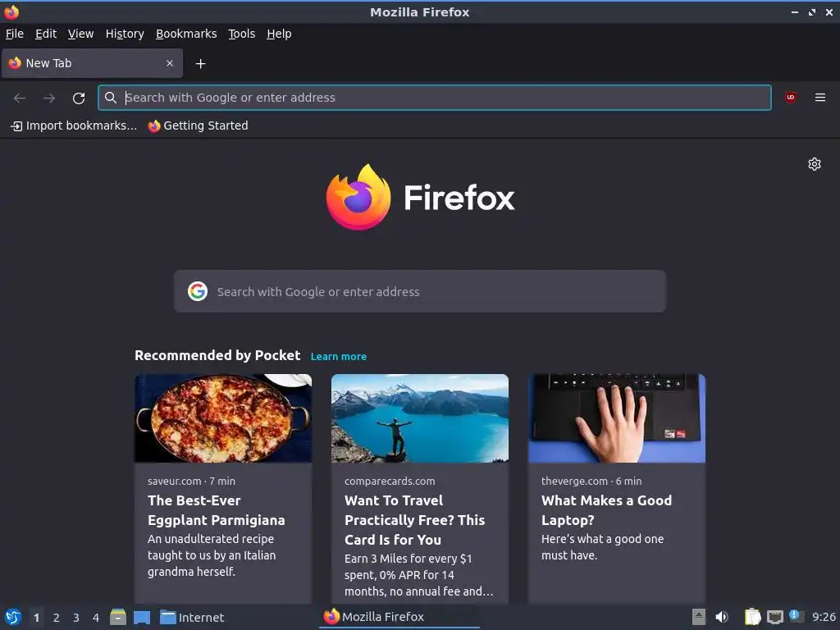Viewport: 840px width, 630px height.
Task: Close the New Tab tab
Action: pyautogui.click(x=169, y=63)
